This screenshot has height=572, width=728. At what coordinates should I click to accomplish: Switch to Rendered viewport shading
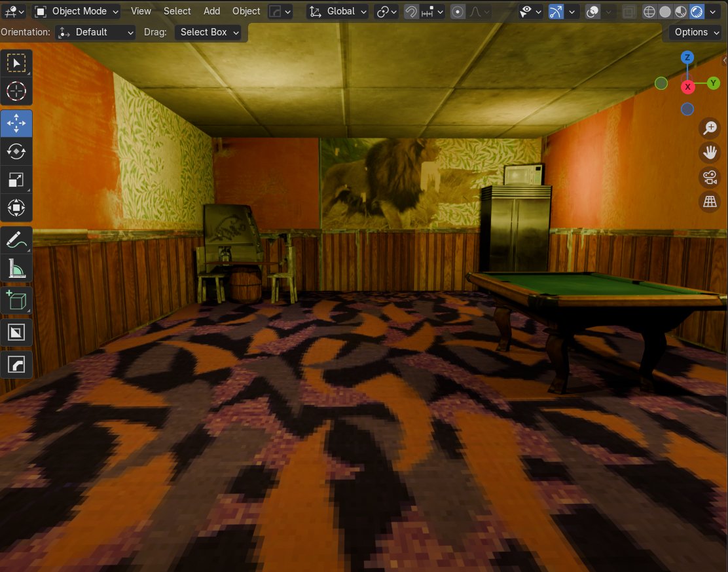[697, 12]
